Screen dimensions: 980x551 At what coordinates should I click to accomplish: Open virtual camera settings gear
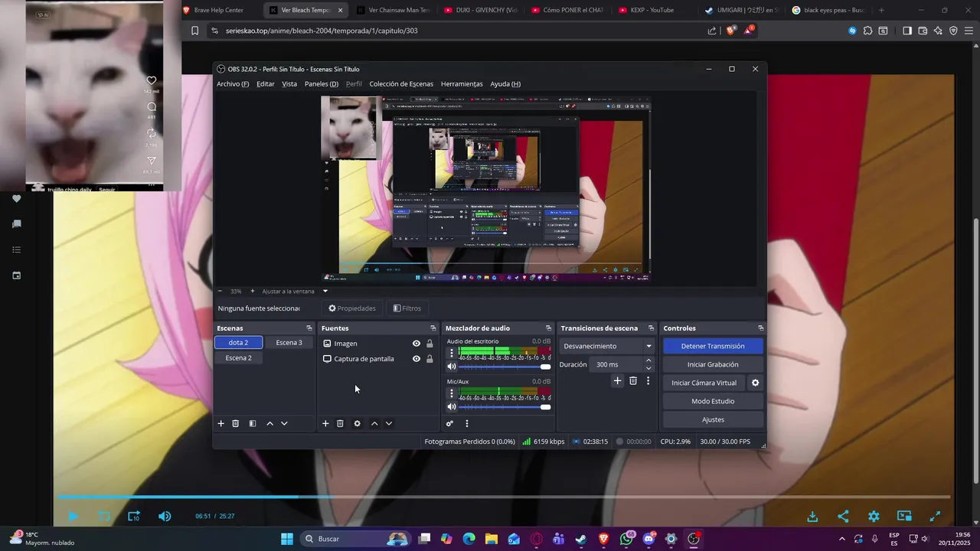pyautogui.click(x=755, y=383)
